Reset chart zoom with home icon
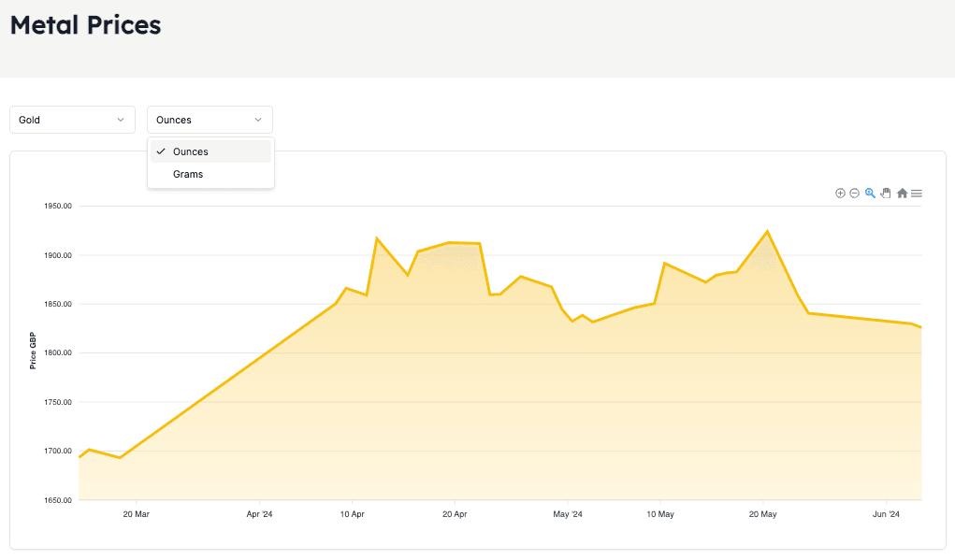This screenshot has width=955, height=560. (902, 194)
